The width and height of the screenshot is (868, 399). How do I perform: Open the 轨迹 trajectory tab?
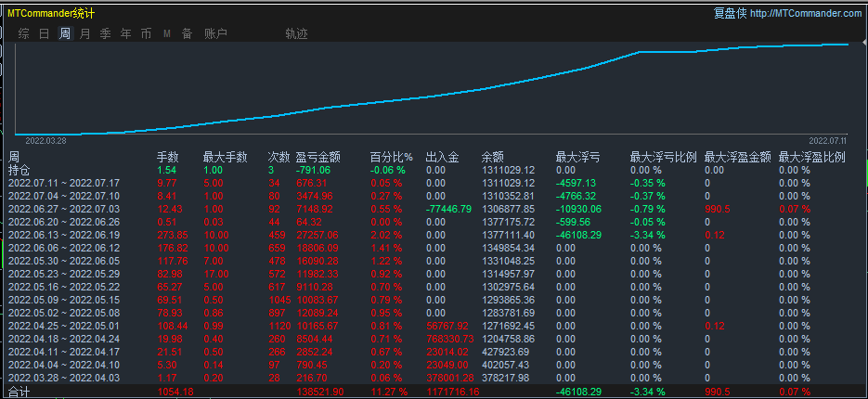click(x=296, y=33)
